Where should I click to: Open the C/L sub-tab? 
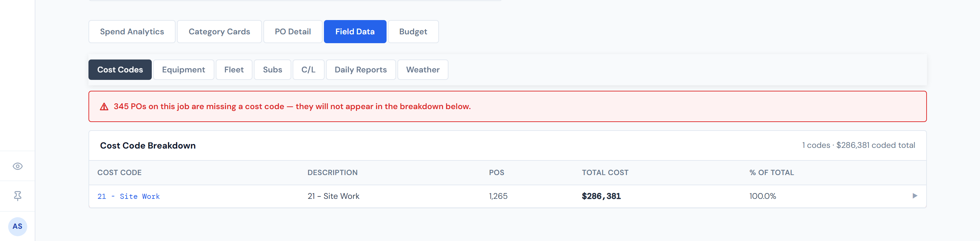[x=309, y=70]
